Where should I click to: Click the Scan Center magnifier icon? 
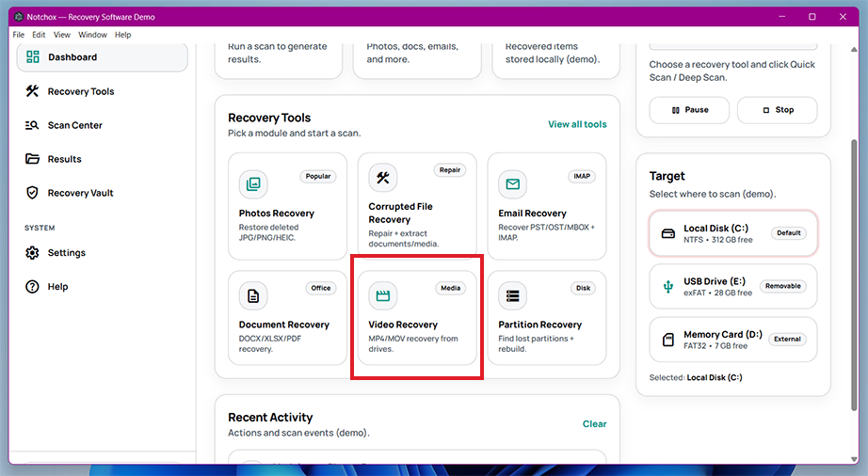pos(32,125)
